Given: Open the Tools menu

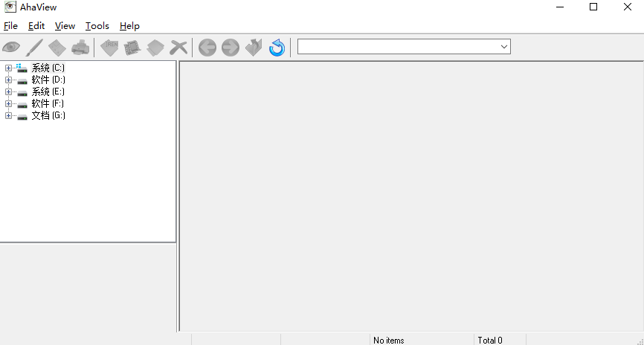Looking at the screenshot, I should coord(97,26).
